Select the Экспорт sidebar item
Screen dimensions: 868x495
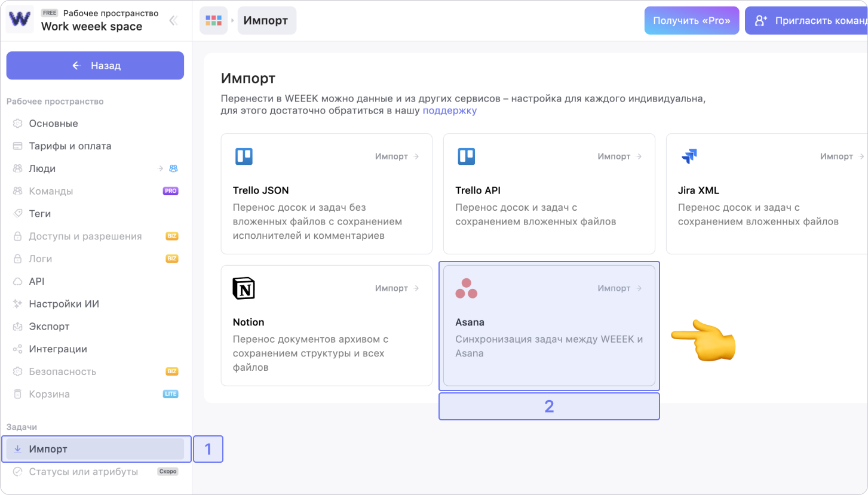pos(49,327)
